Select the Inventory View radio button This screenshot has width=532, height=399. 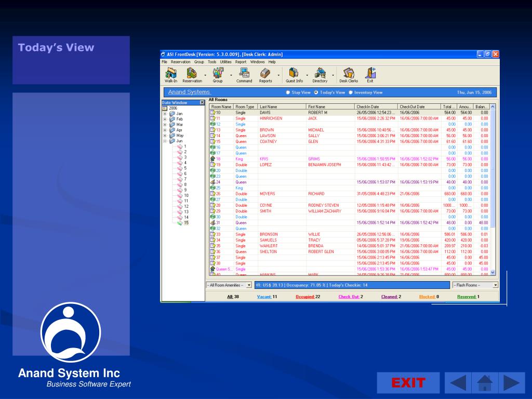(351, 92)
